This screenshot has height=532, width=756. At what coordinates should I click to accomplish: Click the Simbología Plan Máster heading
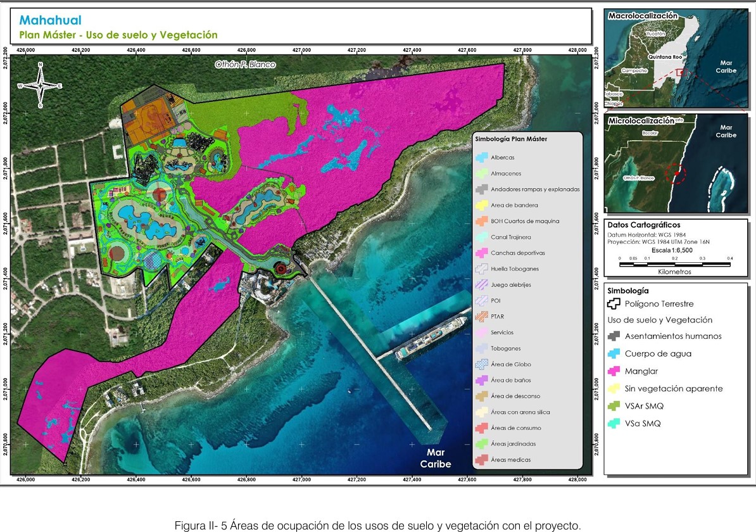click(510, 139)
